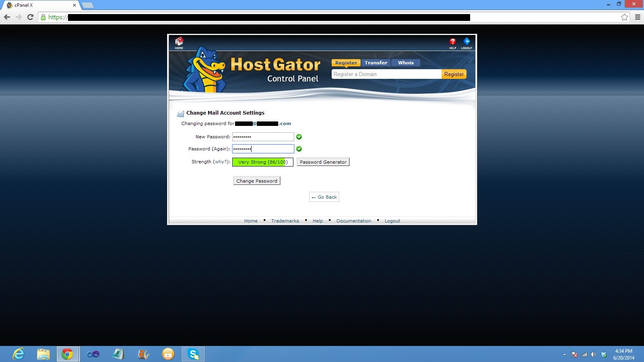Click the footer Logout link
The image size is (644, 362).
pos(392,221)
